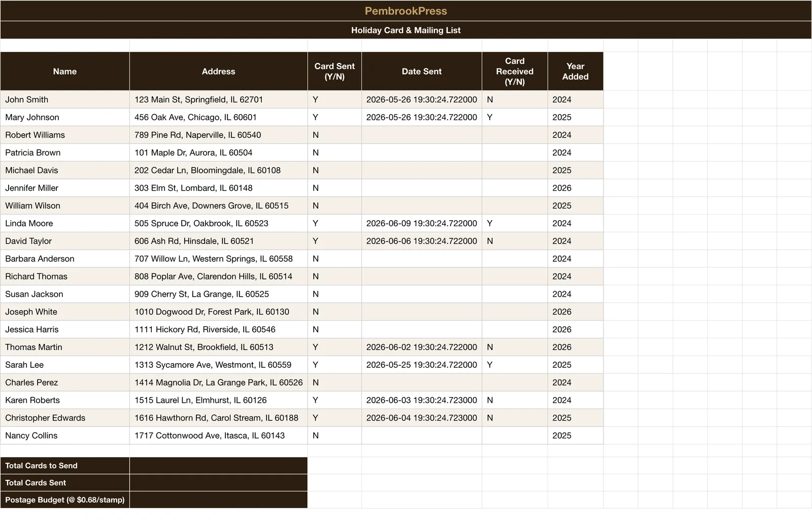Click the Date Sent column header
The image size is (812, 522).
(x=422, y=72)
